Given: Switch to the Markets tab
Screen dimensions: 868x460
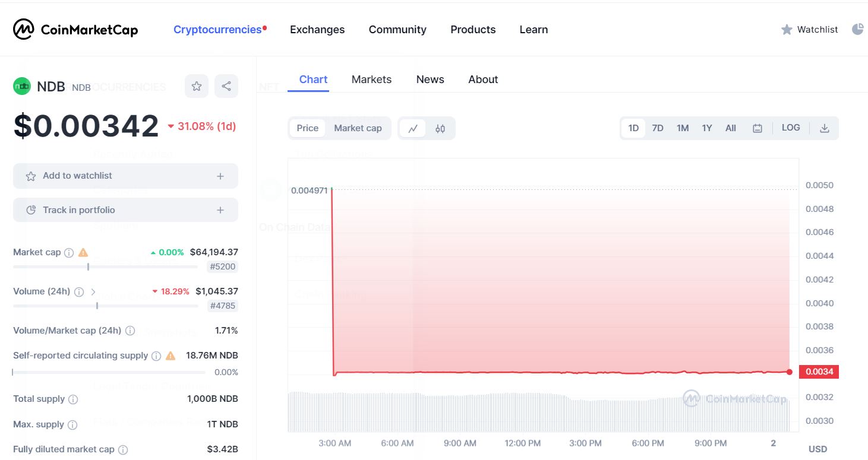Looking at the screenshot, I should [371, 80].
